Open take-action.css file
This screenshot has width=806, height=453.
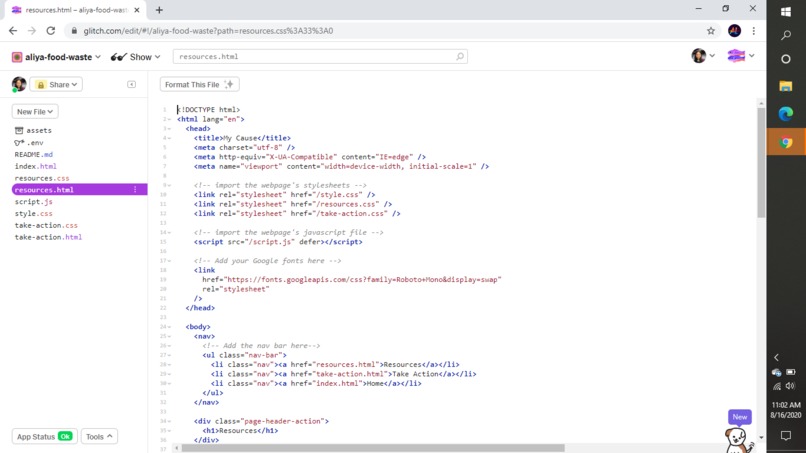(46, 225)
